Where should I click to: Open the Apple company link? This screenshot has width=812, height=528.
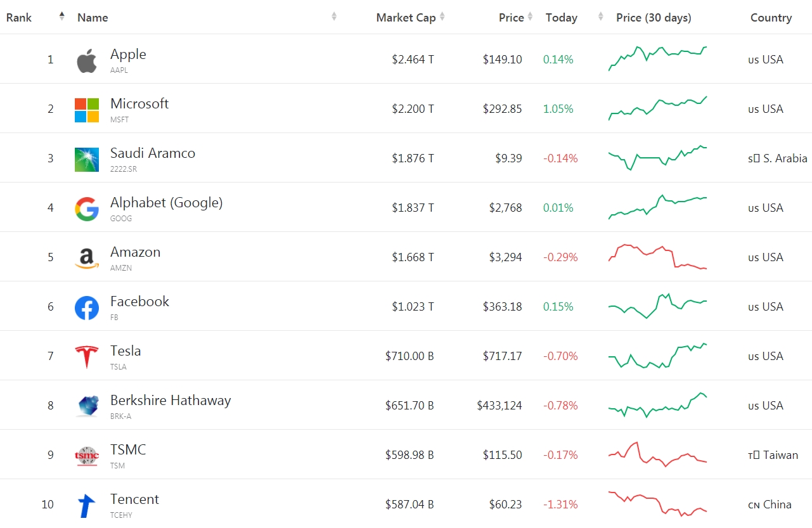128,55
